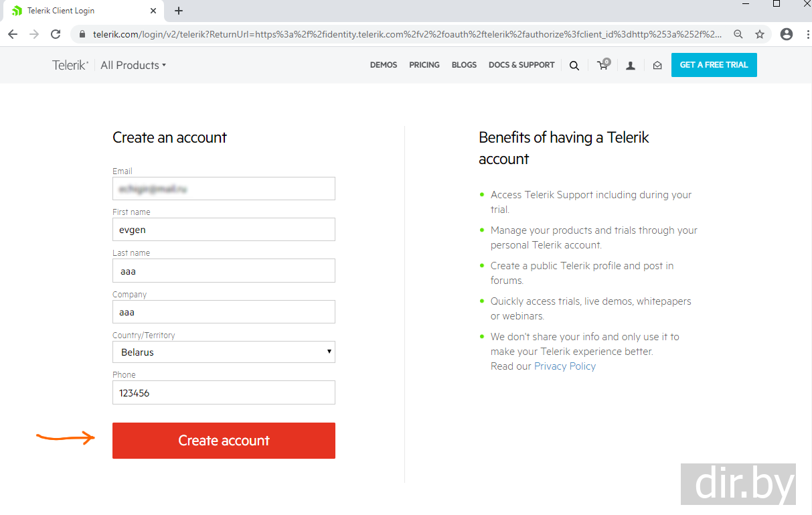Screen dimensions: 812x515
Task: Click the Telerik logo
Action: (x=70, y=65)
